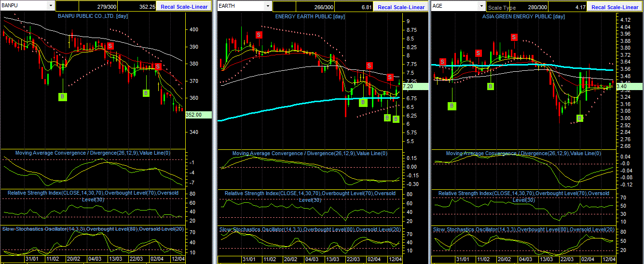This screenshot has width=644, height=264.
Task: Select the MACD indicator title in AGE panel
Action: pos(523,153)
